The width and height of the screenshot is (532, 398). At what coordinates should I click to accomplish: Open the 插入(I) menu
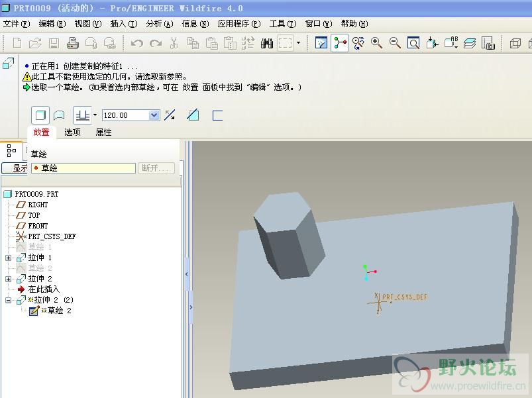click(x=124, y=24)
